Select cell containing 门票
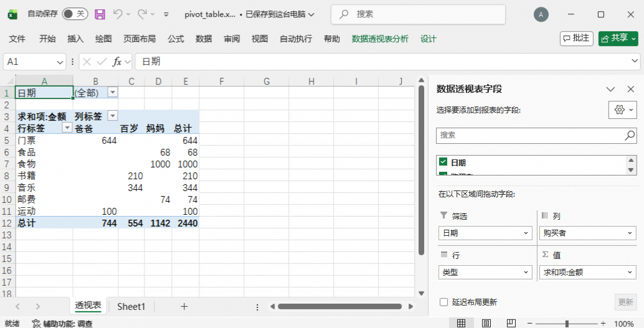 coord(44,141)
